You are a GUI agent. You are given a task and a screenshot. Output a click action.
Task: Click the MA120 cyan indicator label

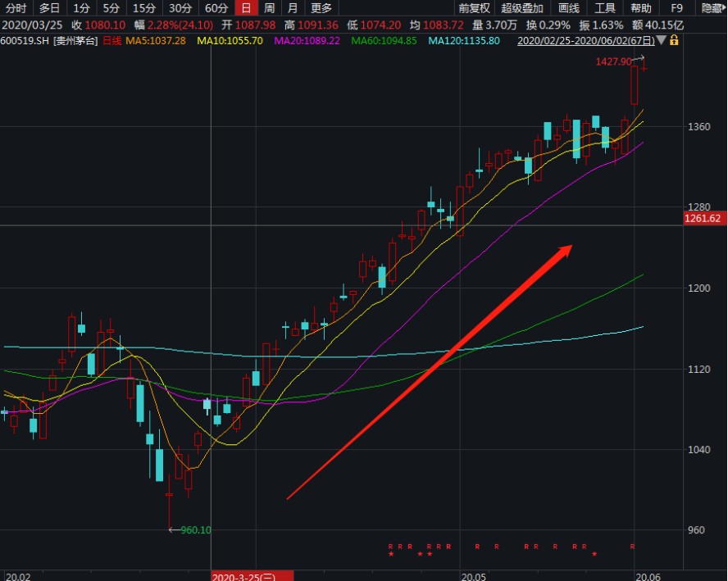[464, 40]
